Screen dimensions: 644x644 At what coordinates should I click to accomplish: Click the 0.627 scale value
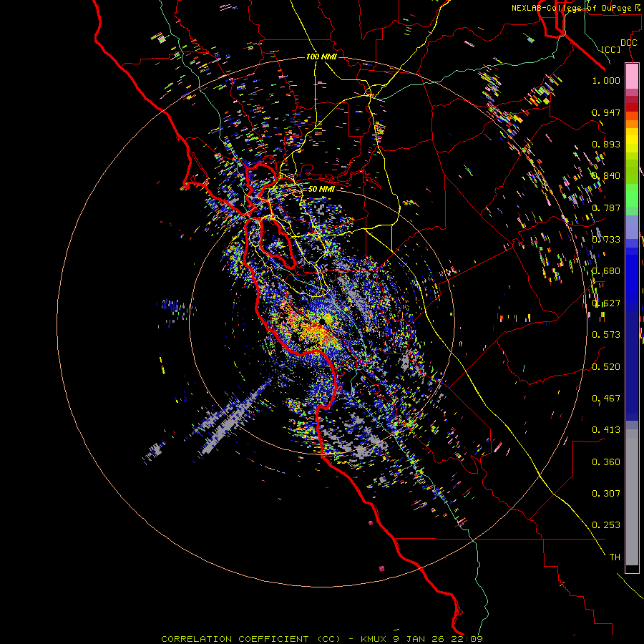[x=606, y=303]
